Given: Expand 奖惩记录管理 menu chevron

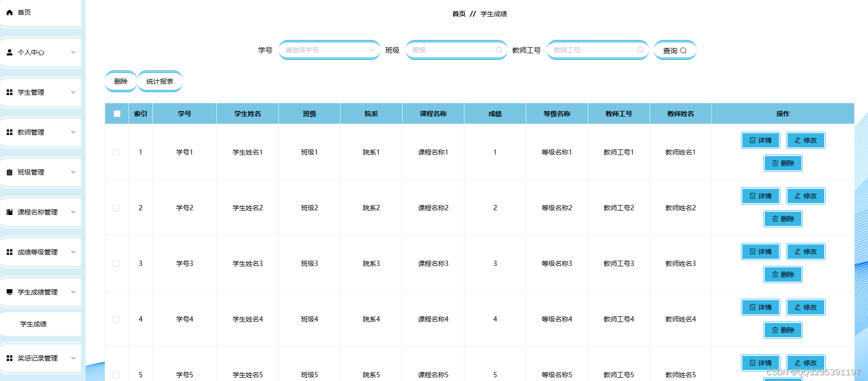Looking at the screenshot, I should pyautogui.click(x=73, y=358).
